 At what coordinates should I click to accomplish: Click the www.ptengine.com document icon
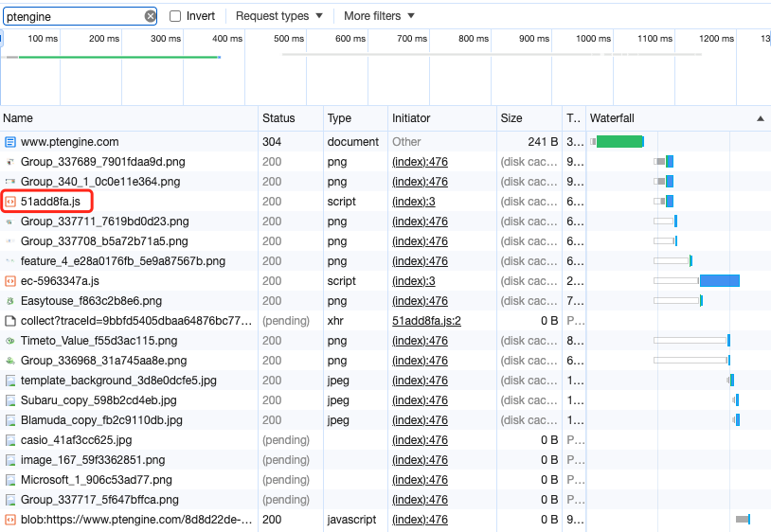pyautogui.click(x=10, y=142)
